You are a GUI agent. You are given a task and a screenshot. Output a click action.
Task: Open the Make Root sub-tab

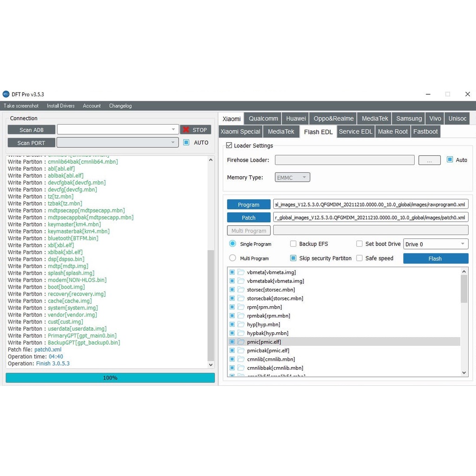393,132
